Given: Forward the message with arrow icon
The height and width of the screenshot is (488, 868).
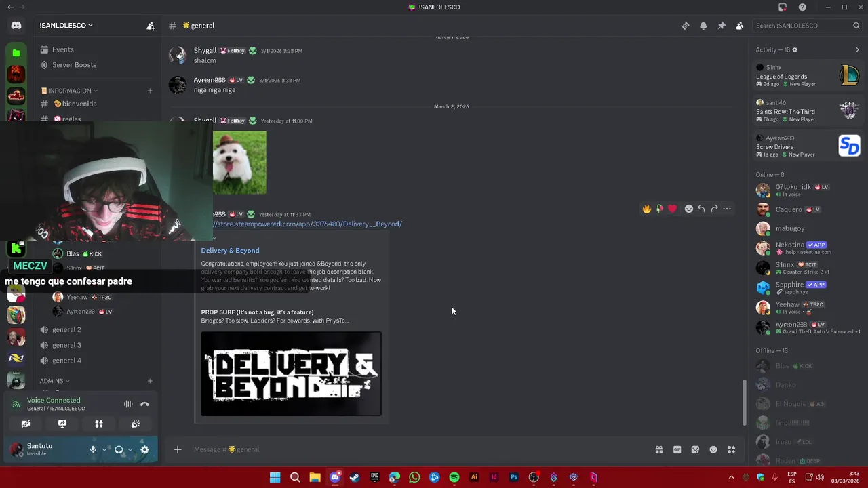Looking at the screenshot, I should [x=714, y=209].
